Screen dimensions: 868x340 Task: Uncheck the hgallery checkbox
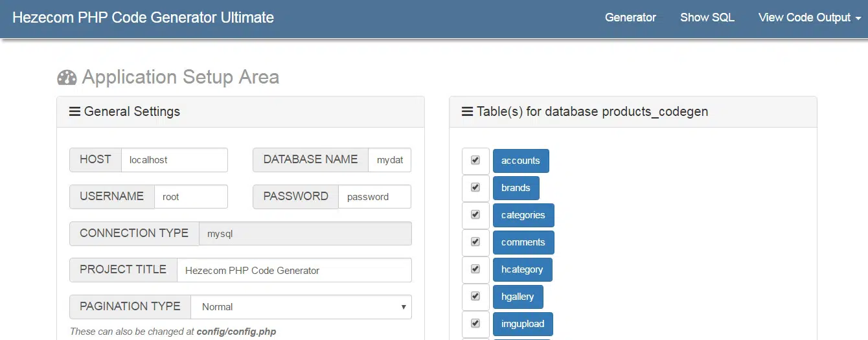coord(475,296)
